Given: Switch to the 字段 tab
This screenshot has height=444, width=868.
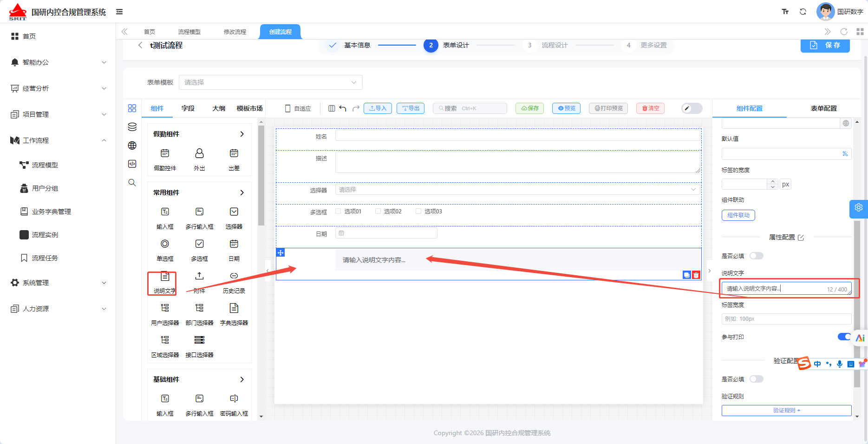Looking at the screenshot, I should click(188, 108).
